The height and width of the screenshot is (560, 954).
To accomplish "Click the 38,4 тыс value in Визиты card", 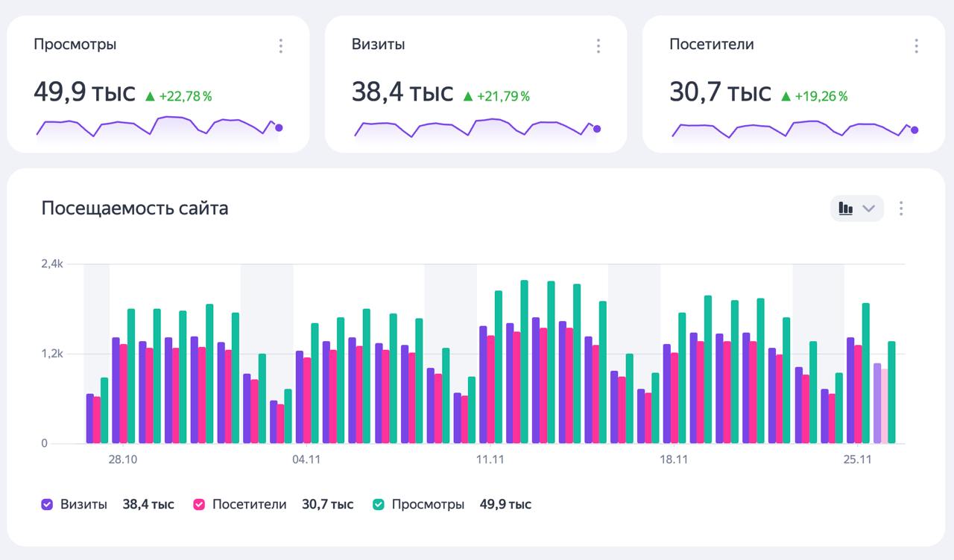I will pyautogui.click(x=402, y=93).
